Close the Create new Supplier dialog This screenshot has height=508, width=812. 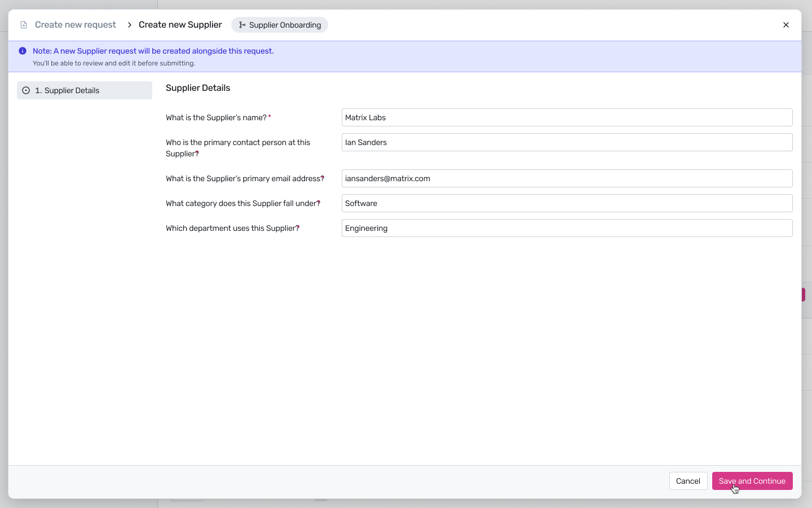tap(786, 25)
